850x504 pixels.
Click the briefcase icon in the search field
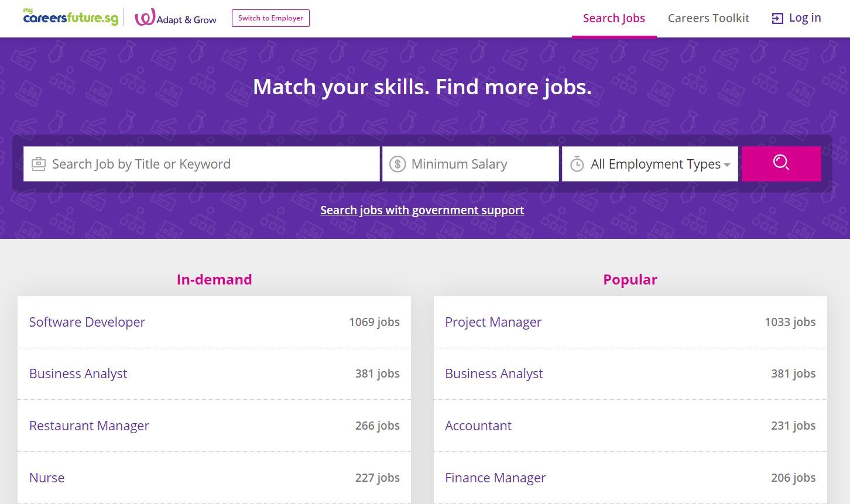[x=39, y=164]
